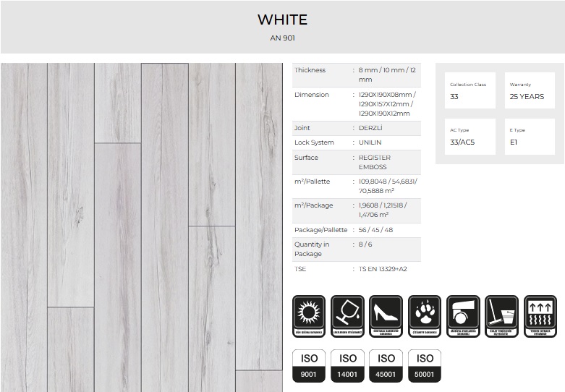Click the Warranty 25 YEARS card
Image resolution: width=565 pixels, height=392 pixels.
[530, 90]
